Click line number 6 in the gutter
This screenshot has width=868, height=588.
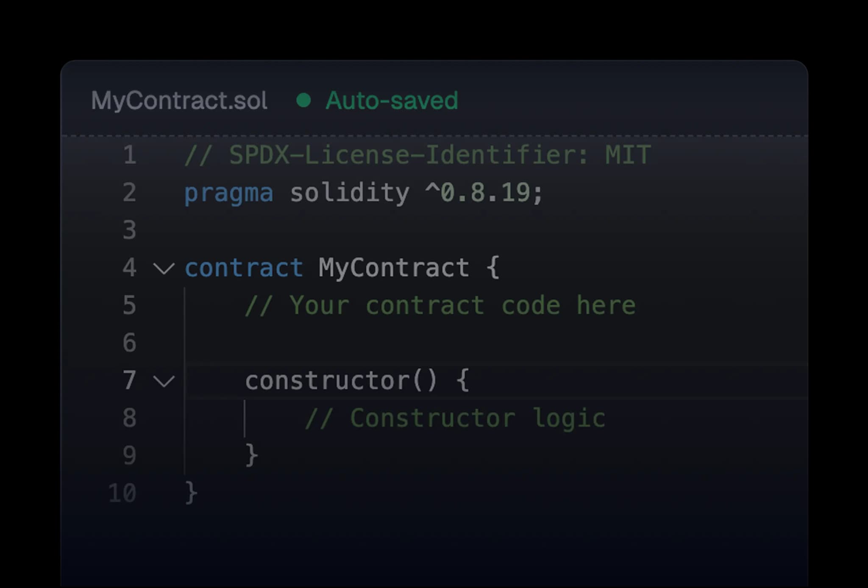pos(130,343)
